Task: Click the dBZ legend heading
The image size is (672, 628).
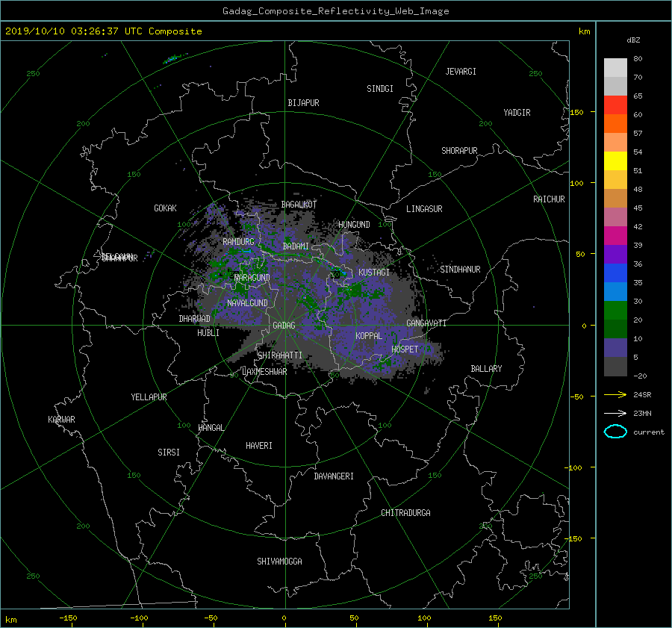Action: pyautogui.click(x=633, y=40)
